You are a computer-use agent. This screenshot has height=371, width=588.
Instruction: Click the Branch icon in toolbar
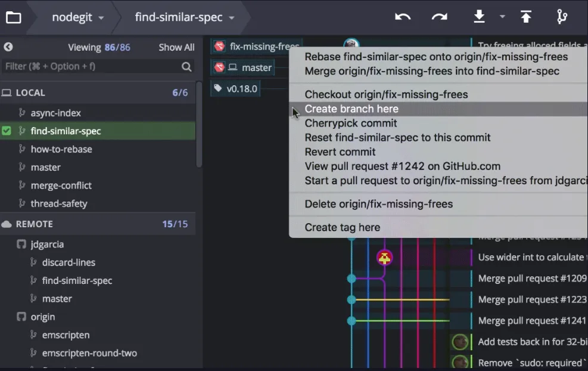click(x=562, y=17)
